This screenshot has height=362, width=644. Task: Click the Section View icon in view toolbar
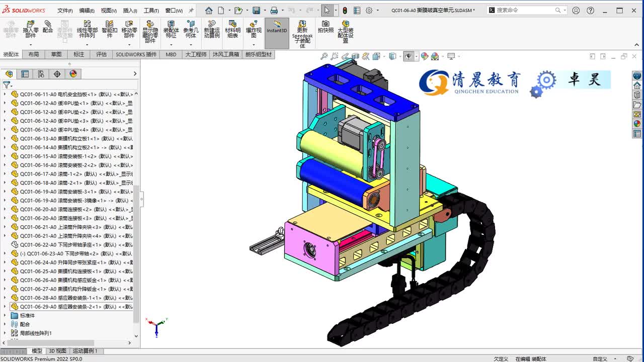click(355, 56)
